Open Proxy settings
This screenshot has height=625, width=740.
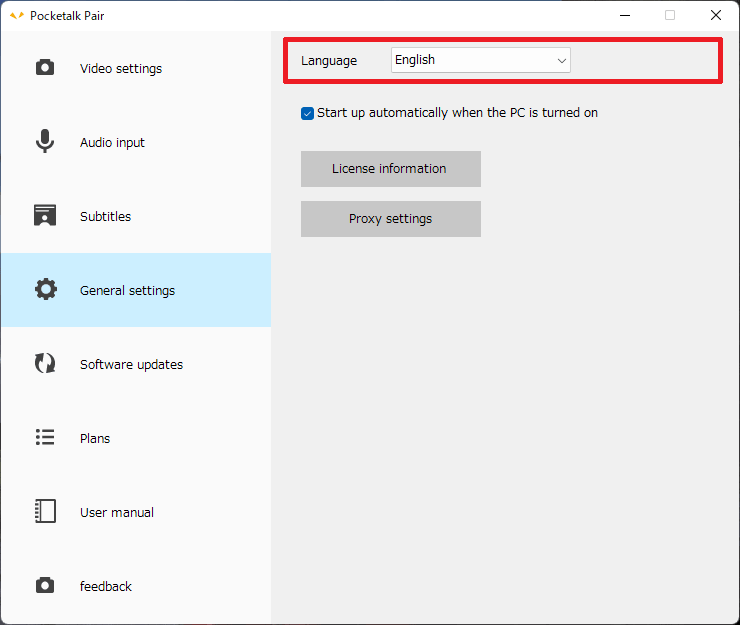(x=390, y=219)
